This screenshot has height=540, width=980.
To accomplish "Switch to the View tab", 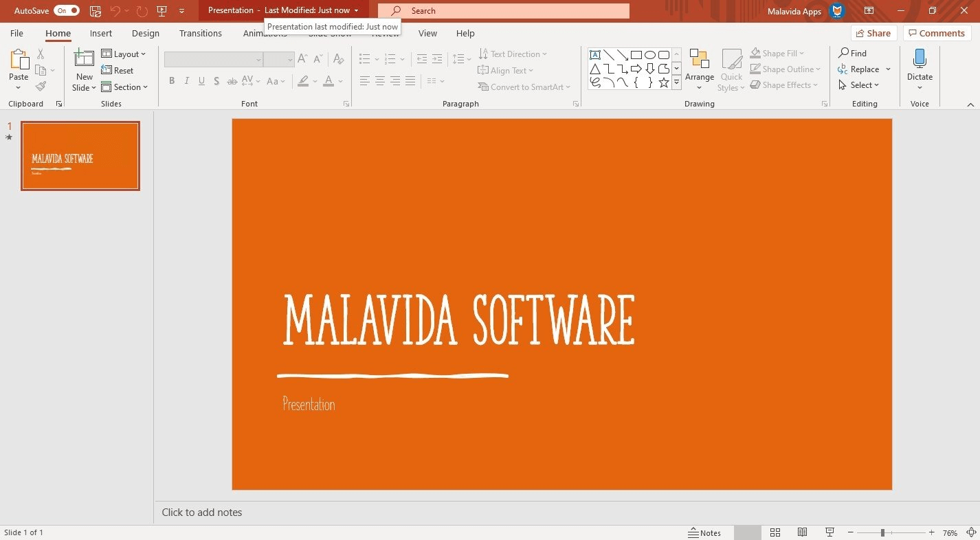I will pyautogui.click(x=427, y=33).
